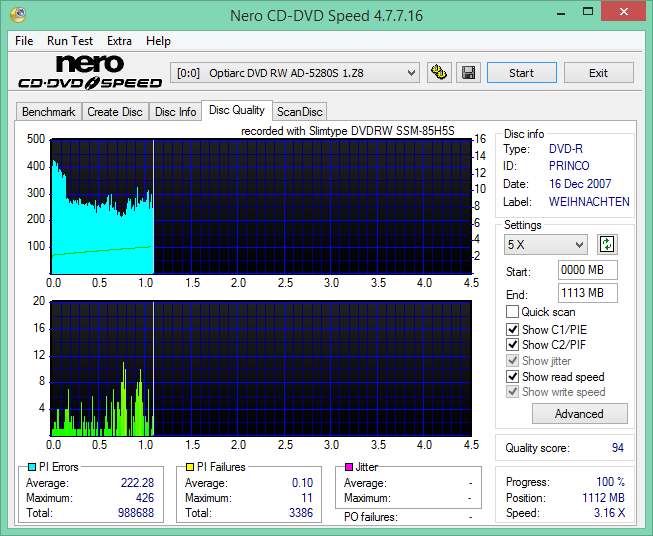Screen dimensions: 653x536
Task: Click the Position value 1112 MB
Action: click(603, 498)
